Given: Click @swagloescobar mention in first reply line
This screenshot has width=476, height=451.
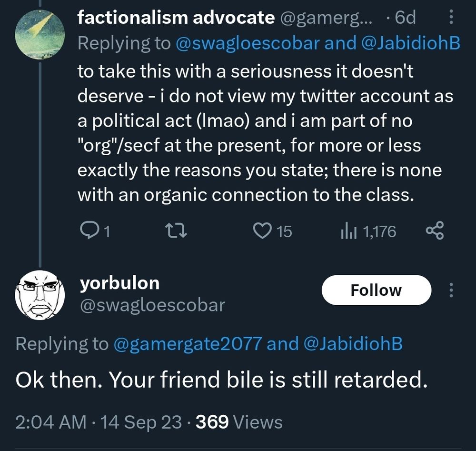Looking at the screenshot, I should (248, 43).
